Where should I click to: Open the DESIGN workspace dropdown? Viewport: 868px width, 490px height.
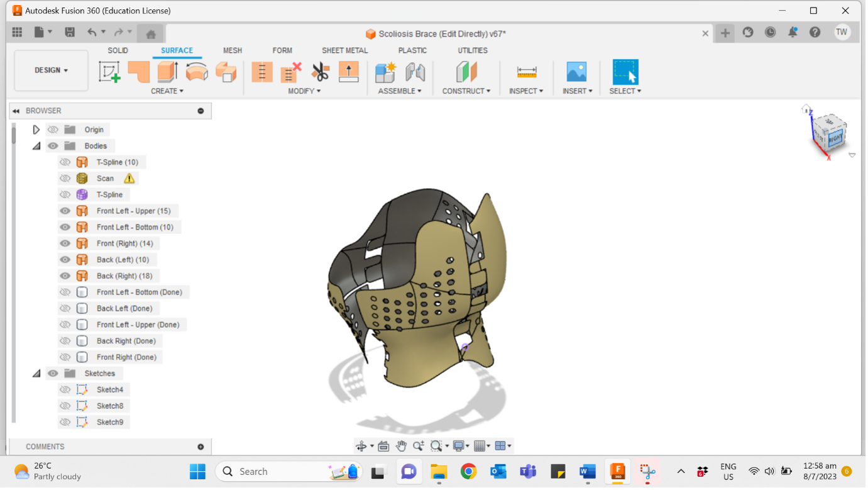point(51,70)
